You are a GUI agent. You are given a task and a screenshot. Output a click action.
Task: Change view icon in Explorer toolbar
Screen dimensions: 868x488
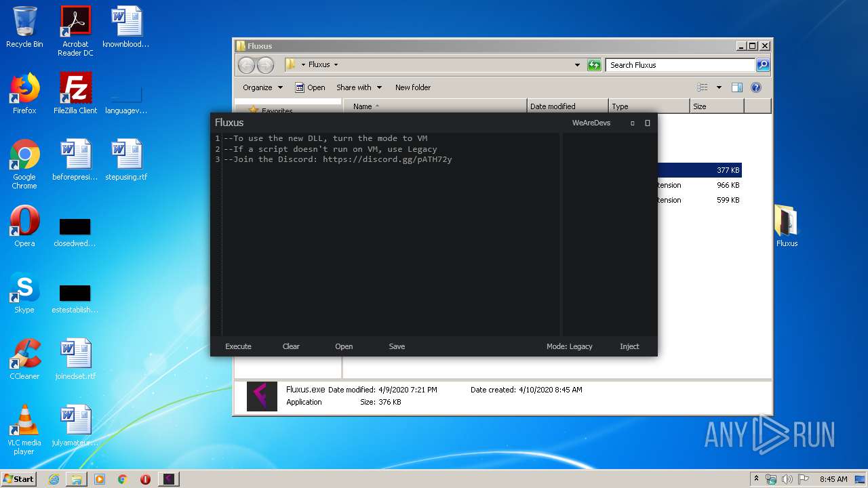[703, 87]
